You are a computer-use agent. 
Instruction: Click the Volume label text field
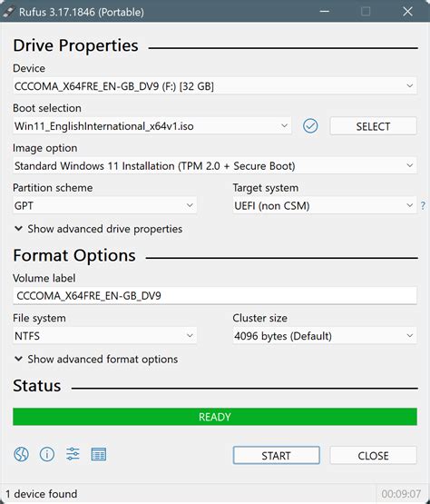[215, 295]
